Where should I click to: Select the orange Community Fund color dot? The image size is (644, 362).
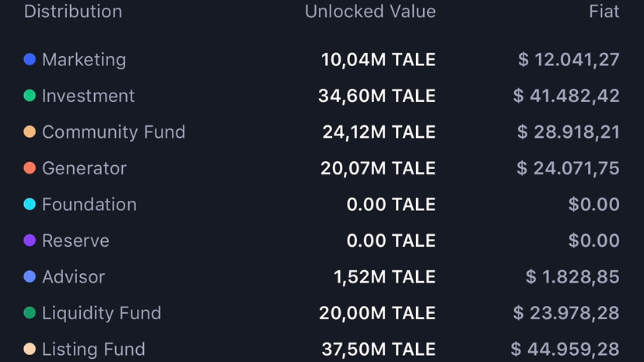pyautogui.click(x=30, y=132)
